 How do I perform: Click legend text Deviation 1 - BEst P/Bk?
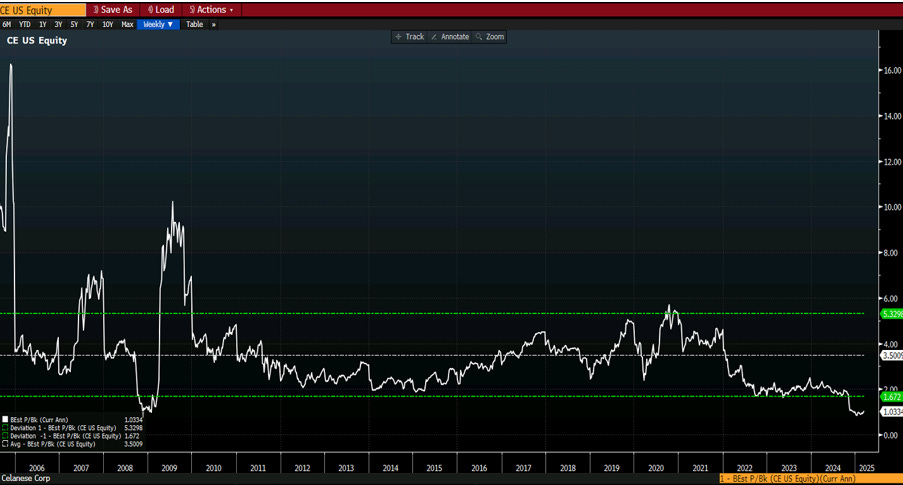click(63, 428)
